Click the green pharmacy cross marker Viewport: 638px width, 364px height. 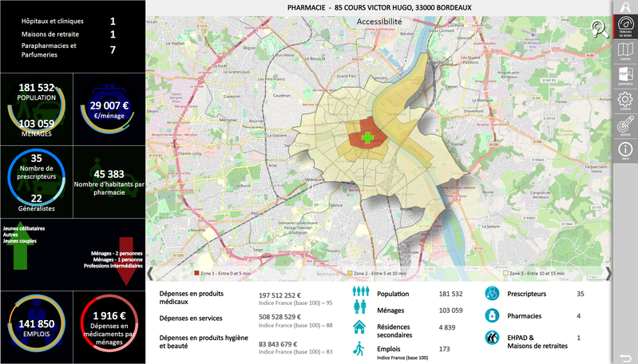[x=367, y=139]
